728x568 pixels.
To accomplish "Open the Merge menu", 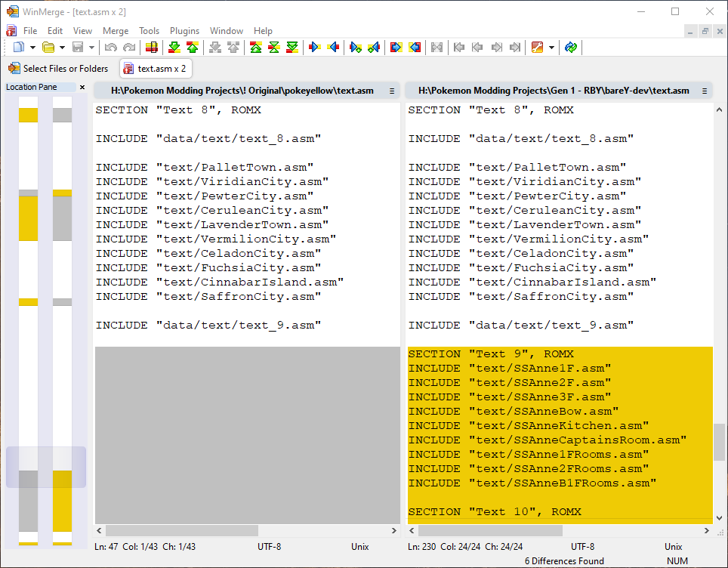I will (x=115, y=31).
